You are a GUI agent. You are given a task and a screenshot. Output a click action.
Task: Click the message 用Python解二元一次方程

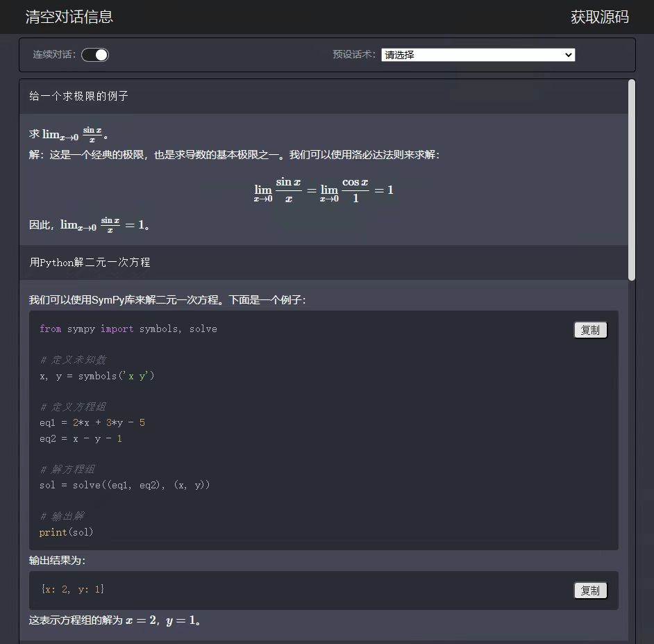pyautogui.click(x=90, y=263)
